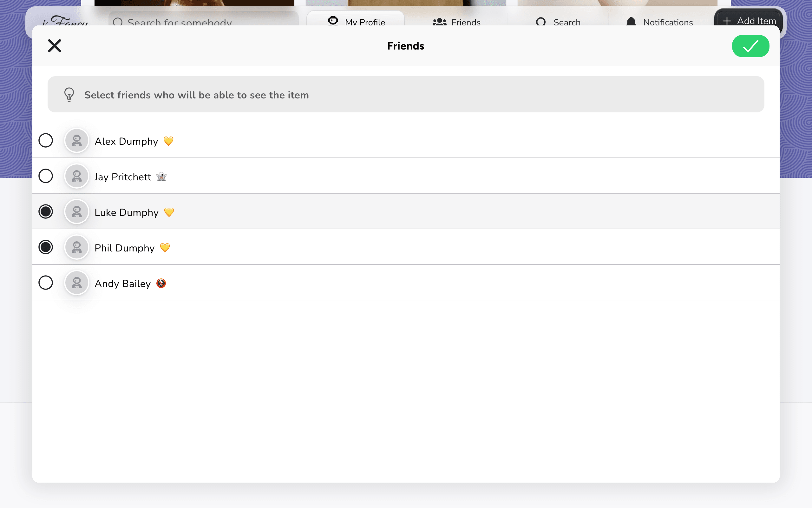Click Phil Dumphy's avatar icon

pyautogui.click(x=77, y=247)
